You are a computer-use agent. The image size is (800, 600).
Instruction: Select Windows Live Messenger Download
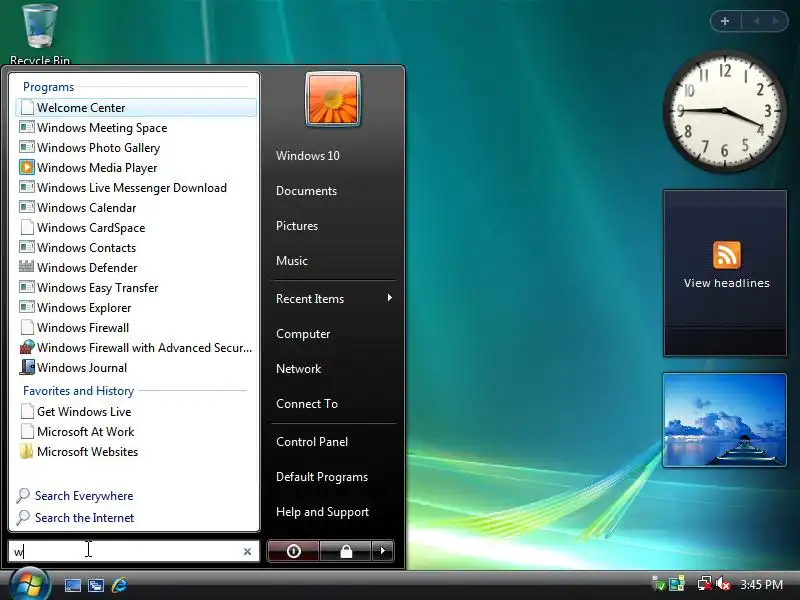[136, 188]
